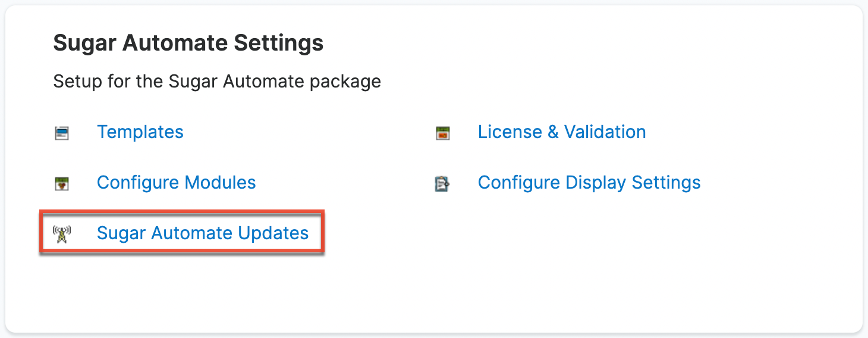Open the Templates link
The height and width of the screenshot is (338, 868).
(x=140, y=132)
